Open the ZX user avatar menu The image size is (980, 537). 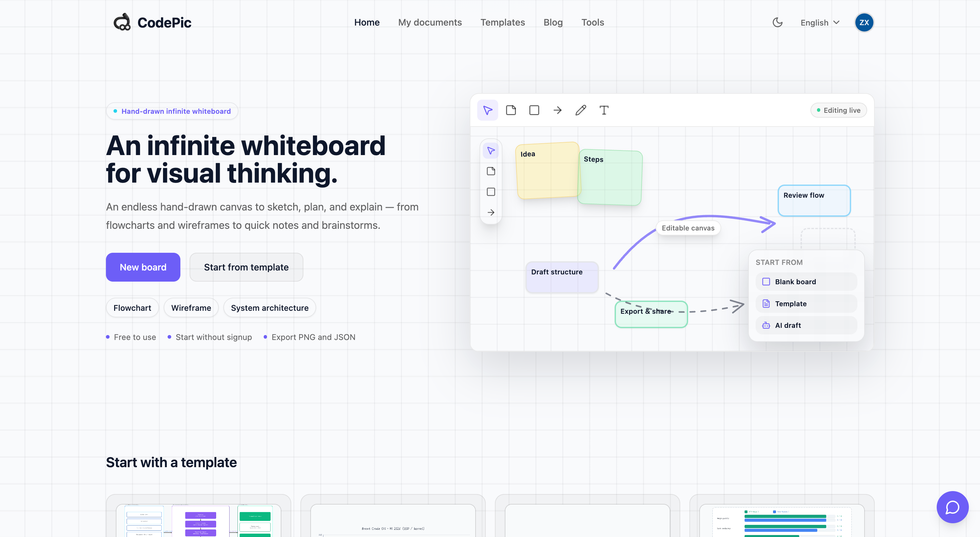tap(864, 22)
